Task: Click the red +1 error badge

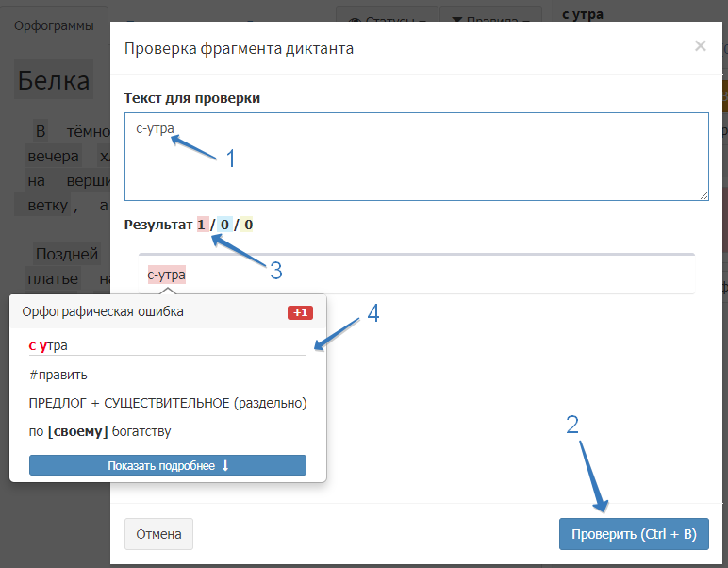Action: 300,312
